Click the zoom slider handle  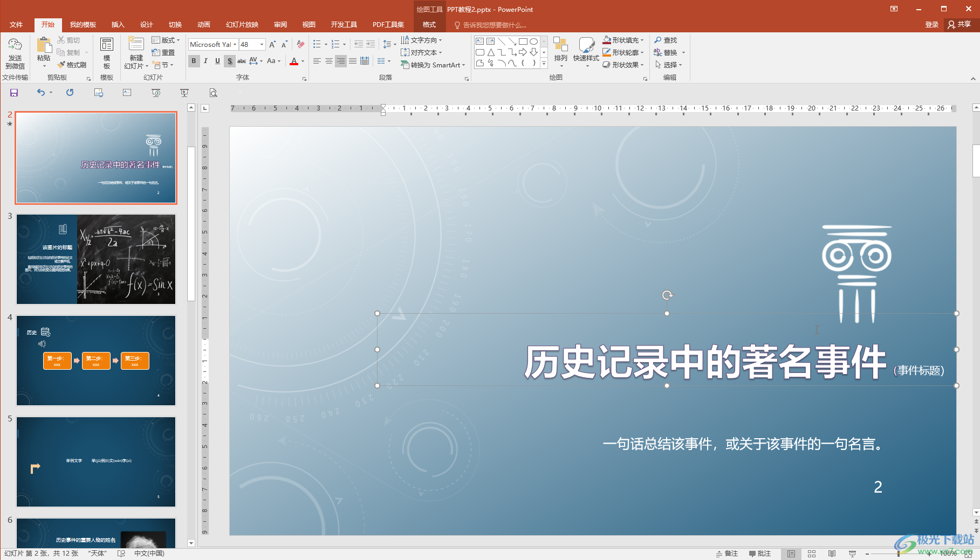point(899,554)
